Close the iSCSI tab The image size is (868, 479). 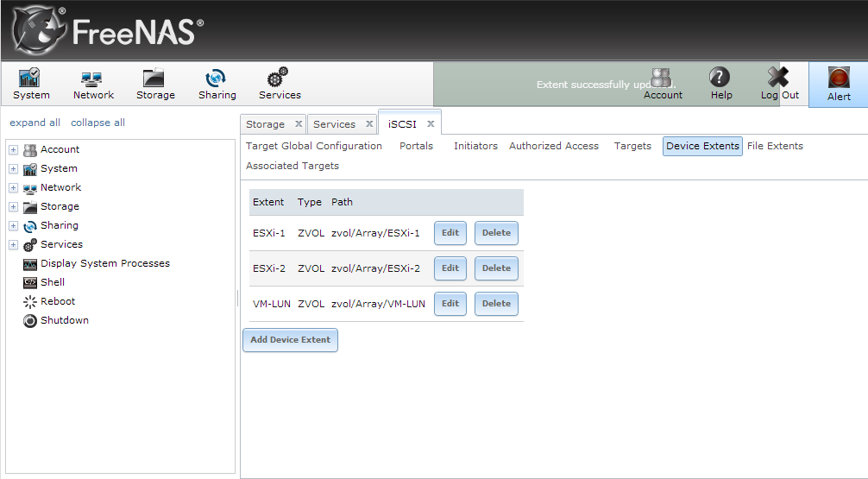(431, 124)
